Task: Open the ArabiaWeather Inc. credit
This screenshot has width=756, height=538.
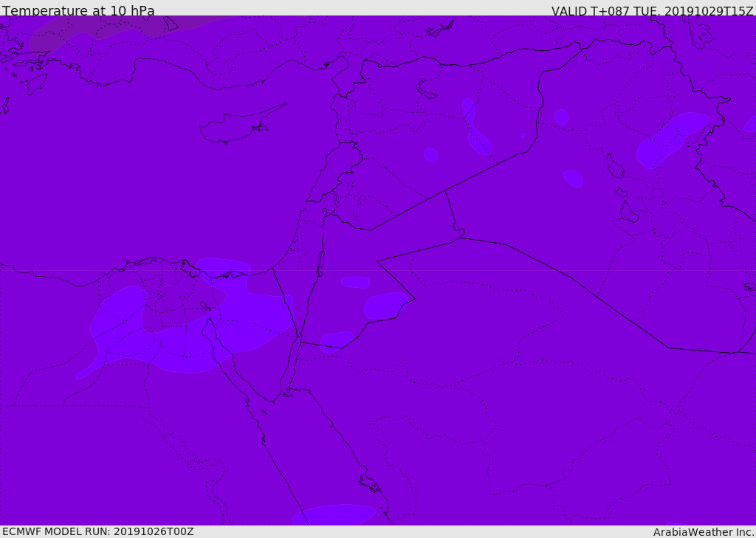Action: pyautogui.click(x=704, y=532)
